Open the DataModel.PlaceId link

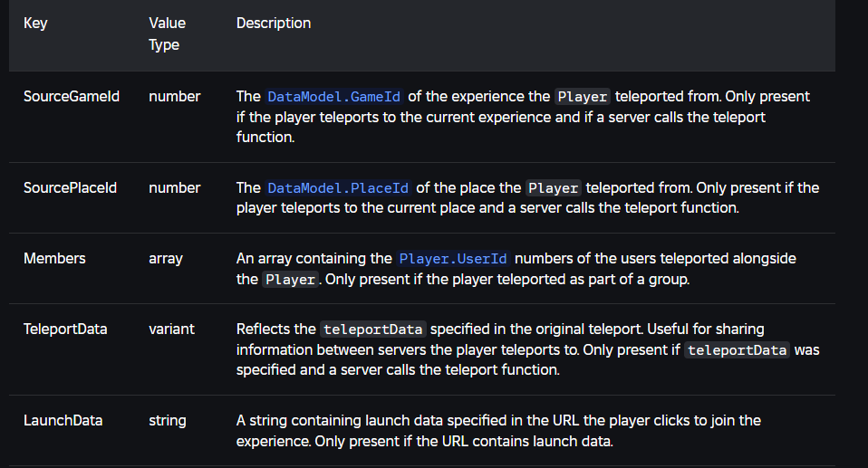338,188
